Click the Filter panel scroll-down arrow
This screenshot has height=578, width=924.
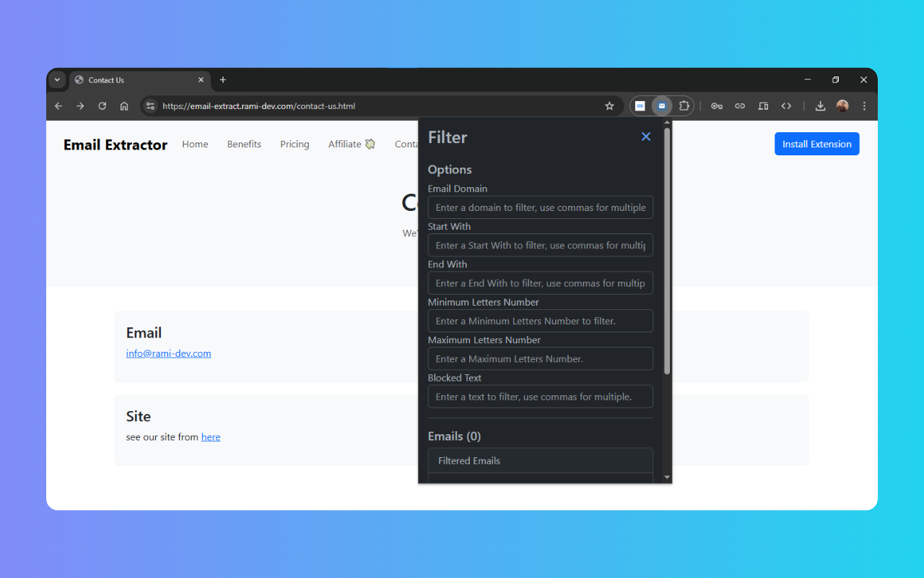coord(667,477)
